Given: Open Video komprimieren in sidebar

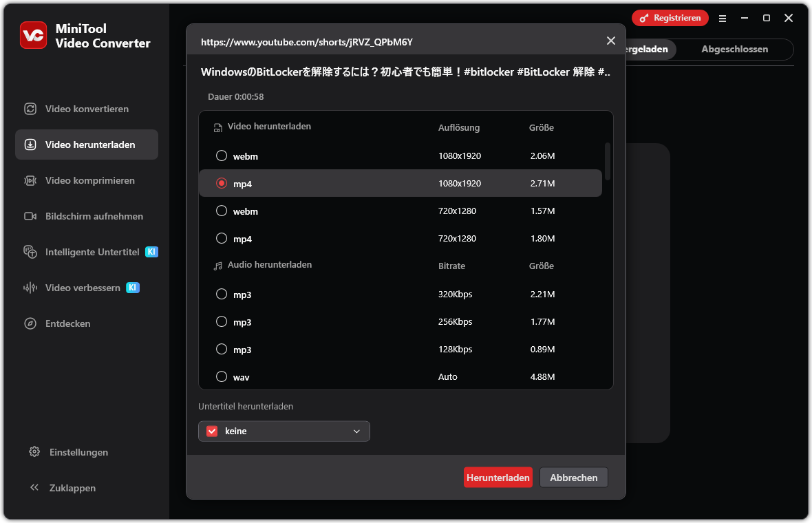Looking at the screenshot, I should point(87,180).
